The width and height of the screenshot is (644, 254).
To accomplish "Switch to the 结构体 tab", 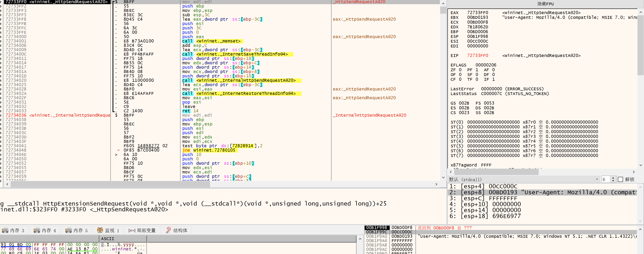I will [x=177, y=230].
